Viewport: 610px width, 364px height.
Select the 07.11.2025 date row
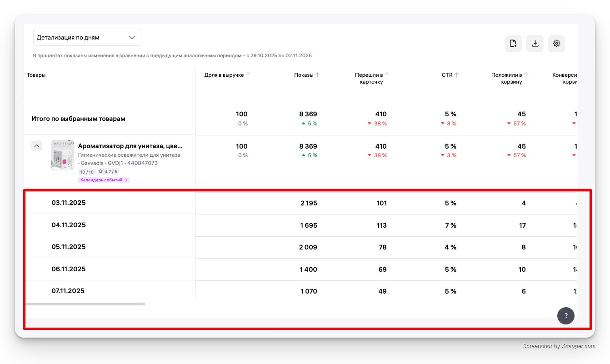coord(68,291)
